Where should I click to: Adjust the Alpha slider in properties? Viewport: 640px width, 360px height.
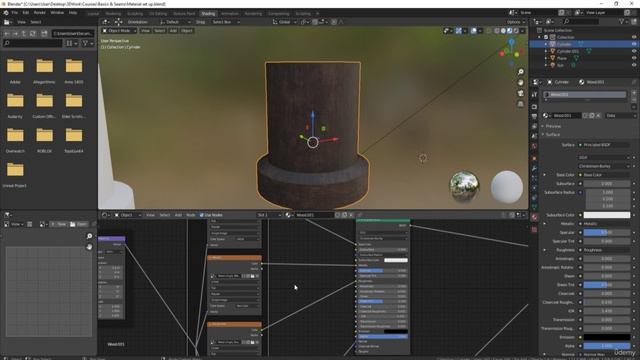point(607,346)
